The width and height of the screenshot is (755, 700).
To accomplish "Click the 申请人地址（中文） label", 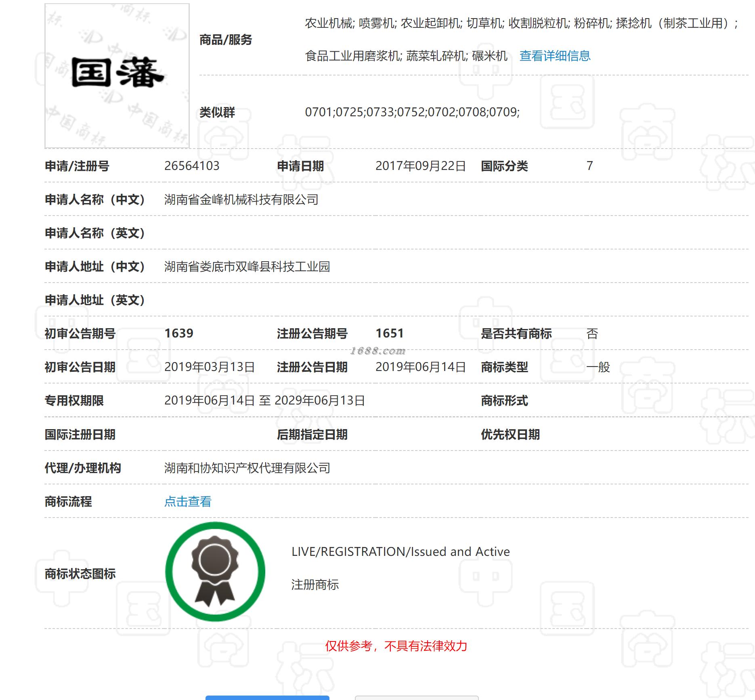I will [95, 266].
